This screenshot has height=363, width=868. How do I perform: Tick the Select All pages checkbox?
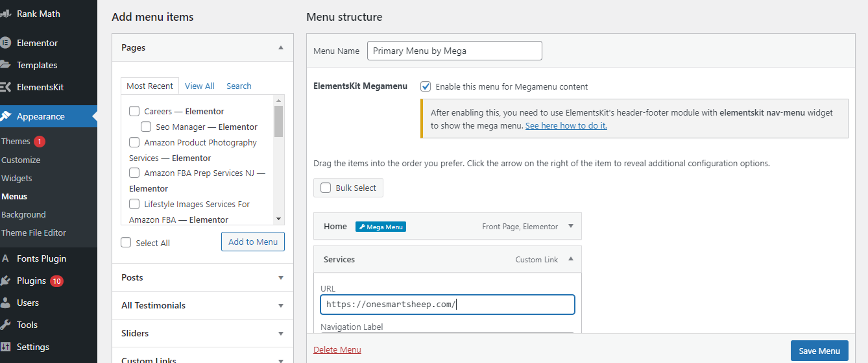126,242
